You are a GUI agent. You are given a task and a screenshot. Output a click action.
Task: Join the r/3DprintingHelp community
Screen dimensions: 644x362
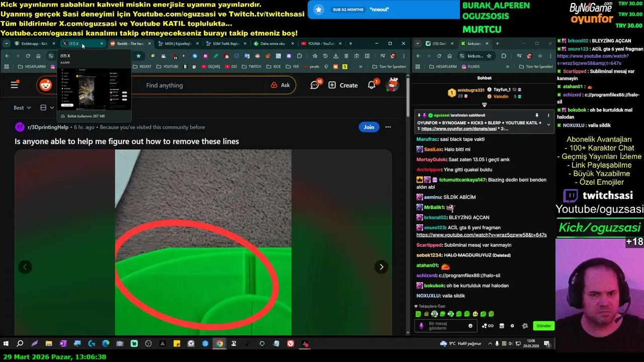pyautogui.click(x=369, y=127)
